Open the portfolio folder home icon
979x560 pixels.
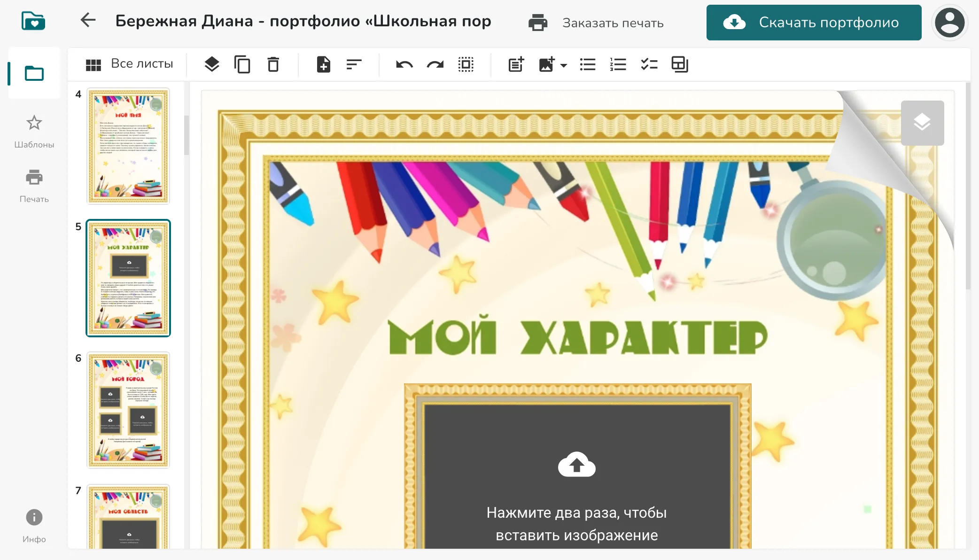tap(33, 21)
